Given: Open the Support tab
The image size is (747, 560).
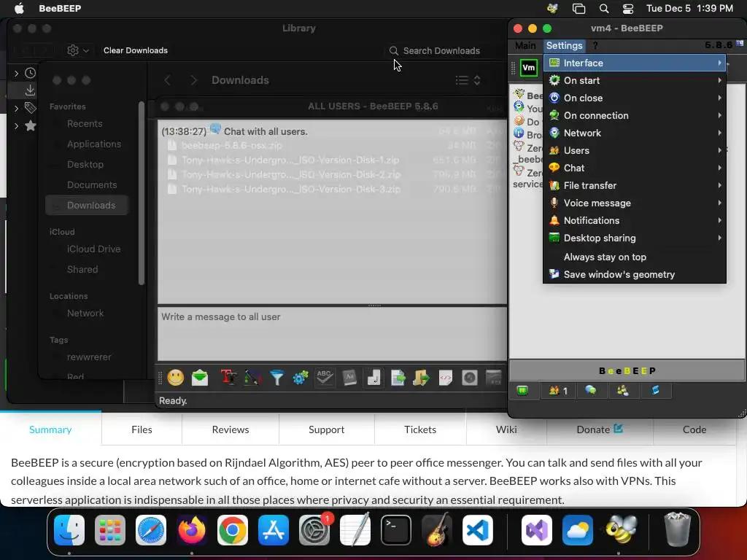Looking at the screenshot, I should click(x=326, y=429).
